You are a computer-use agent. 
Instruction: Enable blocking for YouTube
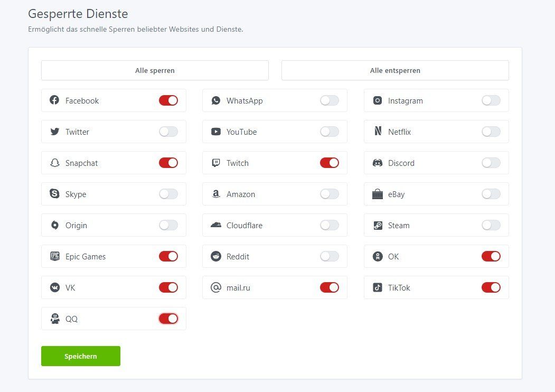pyautogui.click(x=330, y=132)
